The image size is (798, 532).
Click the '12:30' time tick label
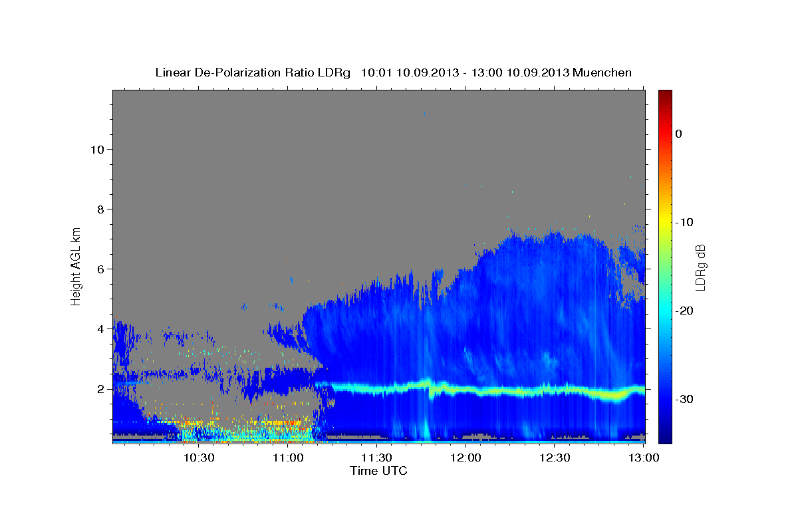coord(555,458)
